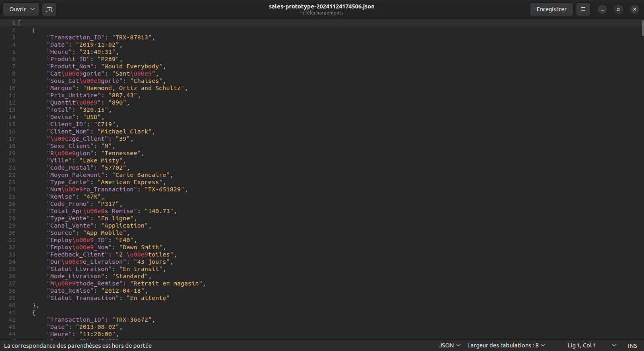Click the vertical scrollbar thumb
Viewport: 644px width, 351px height.
pos(642,28)
